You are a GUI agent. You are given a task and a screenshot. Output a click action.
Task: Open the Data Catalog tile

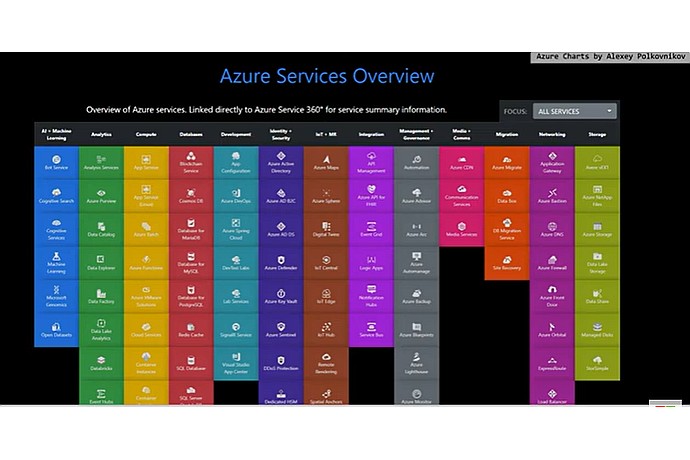pos(101,230)
